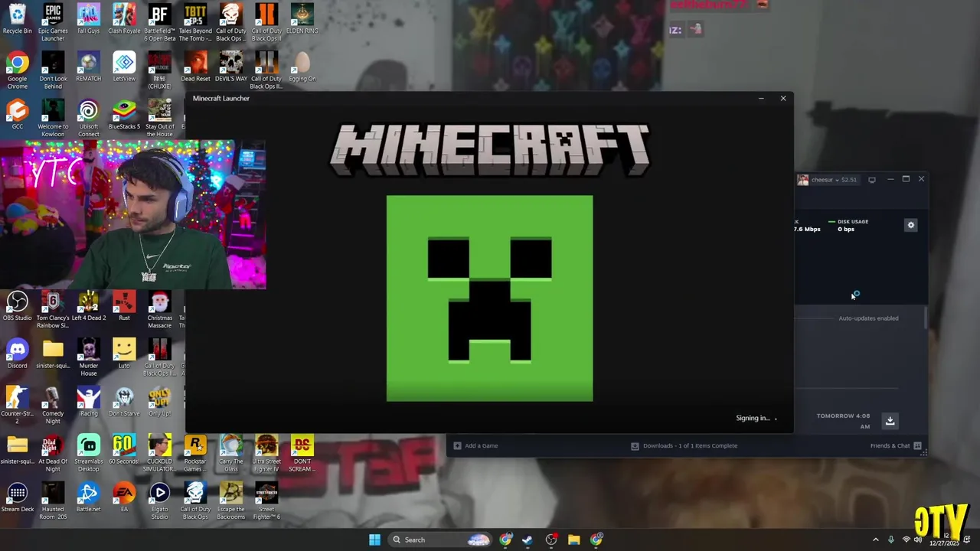980x551 pixels.
Task: Open File Explorer from the taskbar
Action: (x=573, y=540)
